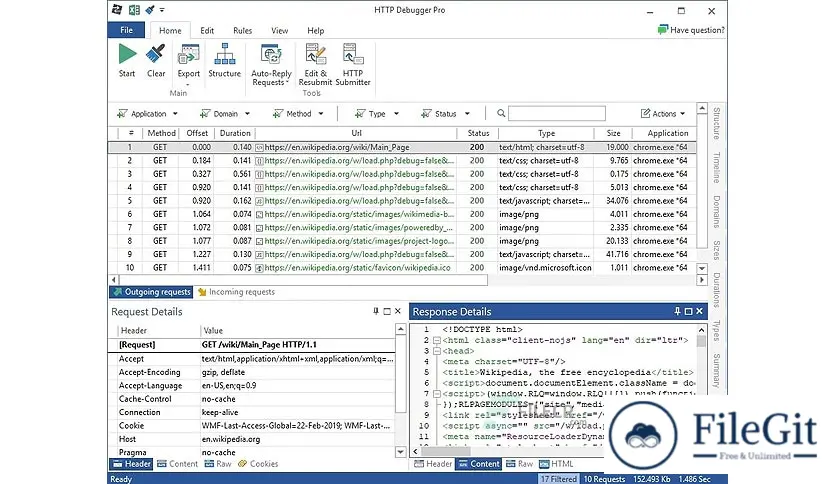
Task: Switch to the Edit ribbon tab
Action: [x=207, y=30]
